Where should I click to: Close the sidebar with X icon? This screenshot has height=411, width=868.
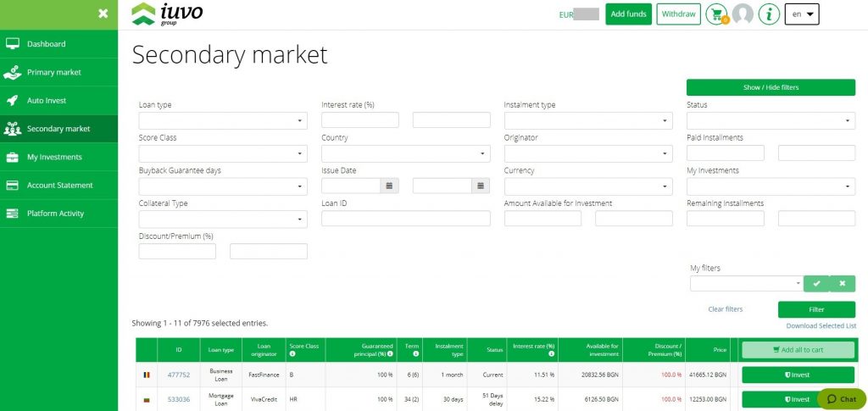[x=103, y=14]
